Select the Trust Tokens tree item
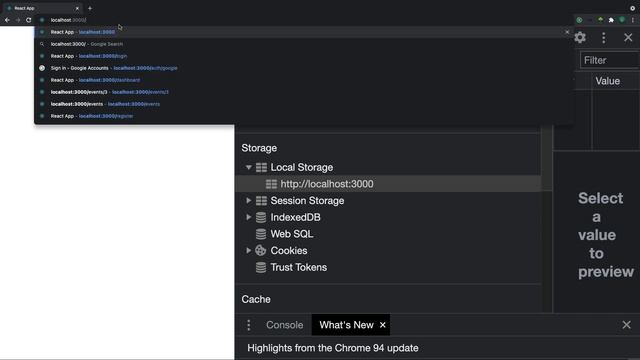The image size is (640, 360). click(x=298, y=267)
